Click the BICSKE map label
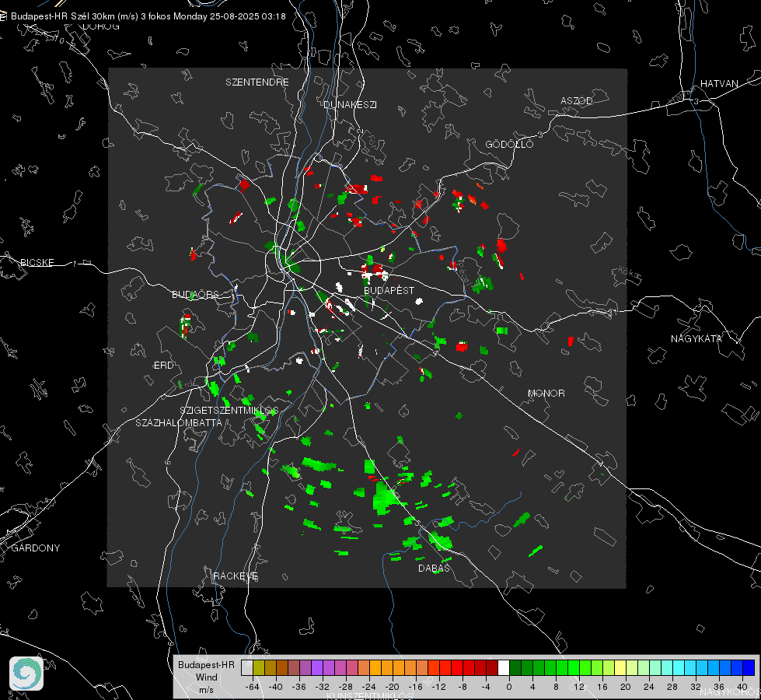Image resolution: width=761 pixels, height=700 pixels. pos(37,263)
